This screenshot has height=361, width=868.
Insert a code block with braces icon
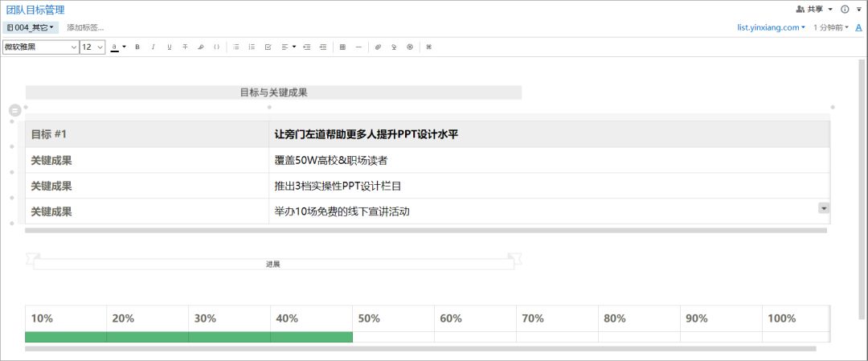click(216, 47)
